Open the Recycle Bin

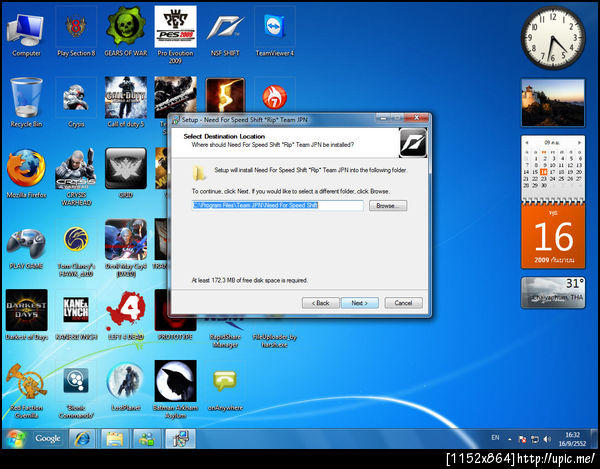pyautogui.click(x=26, y=103)
